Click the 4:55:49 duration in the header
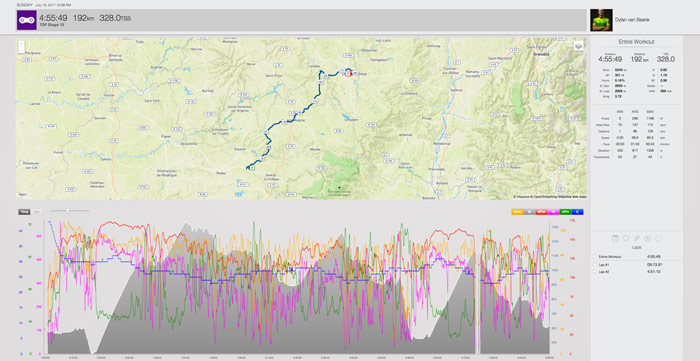The height and width of the screenshot is (361, 700). point(53,18)
